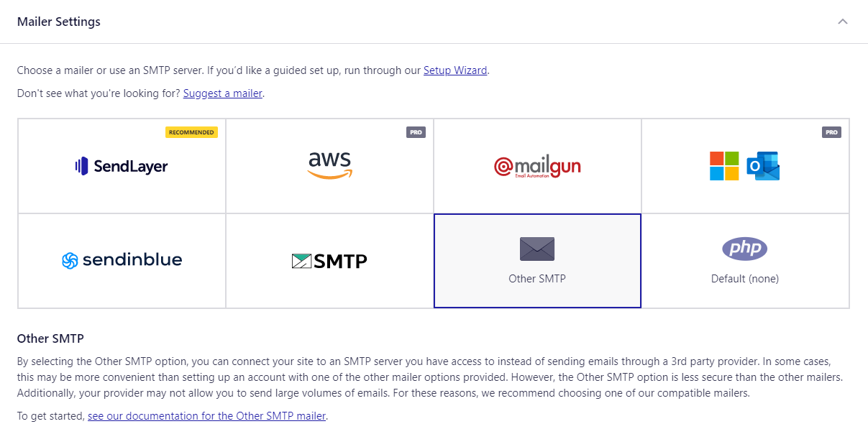This screenshot has width=868, height=429.
Task: Click the Mailer Settings panel title
Action: click(59, 22)
